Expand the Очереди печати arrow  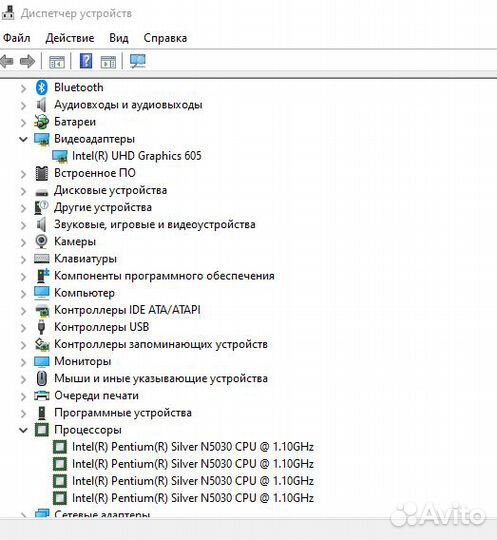tap(23, 396)
